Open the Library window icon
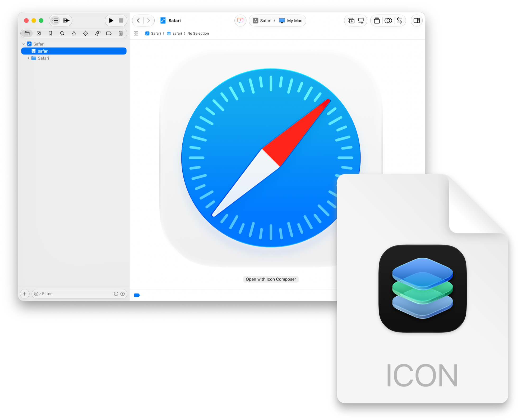 click(377, 21)
